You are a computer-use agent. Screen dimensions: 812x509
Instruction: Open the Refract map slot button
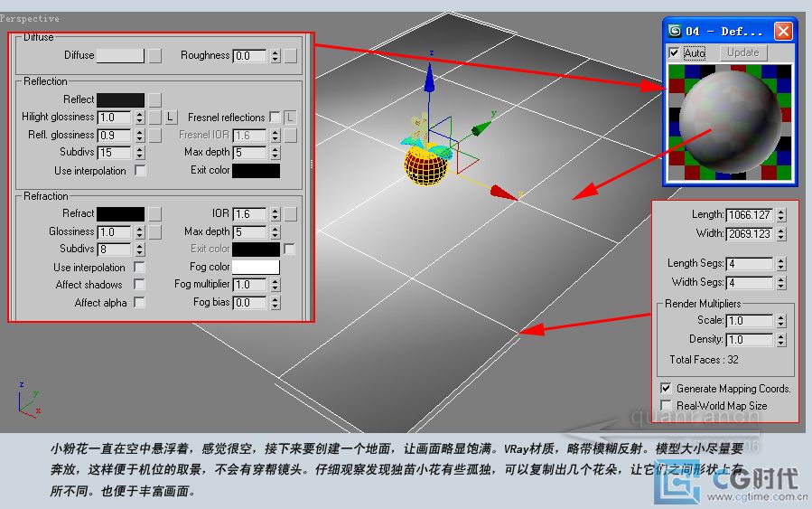tap(154, 213)
